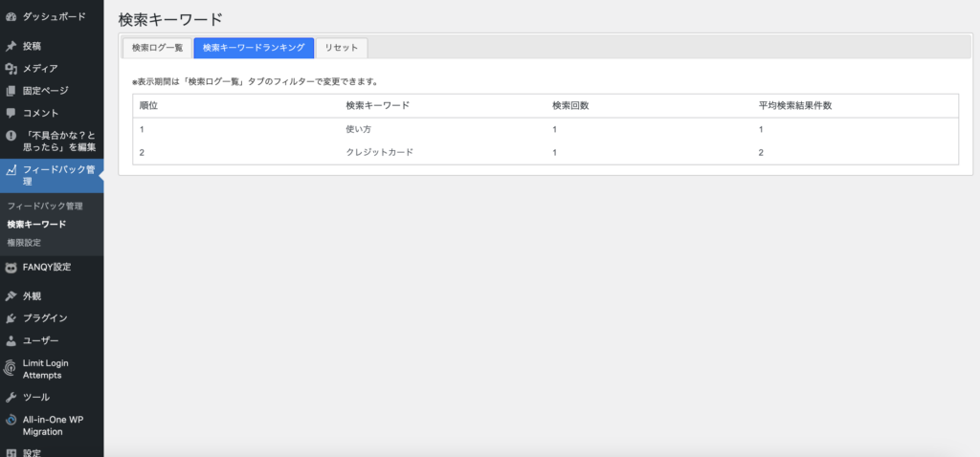The image size is (980, 457).
Task: Click the ユーザー person icon
Action: click(x=11, y=340)
